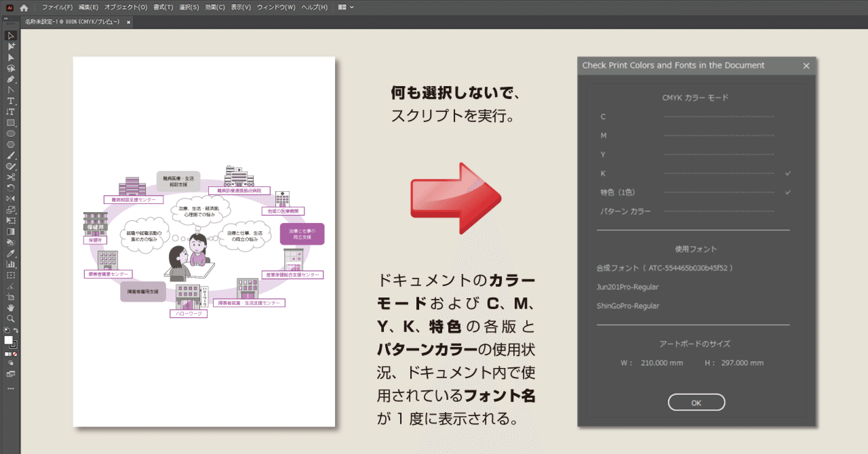This screenshot has width=868, height=454.
Task: Open the arrange documents dropdown
Action: click(344, 7)
